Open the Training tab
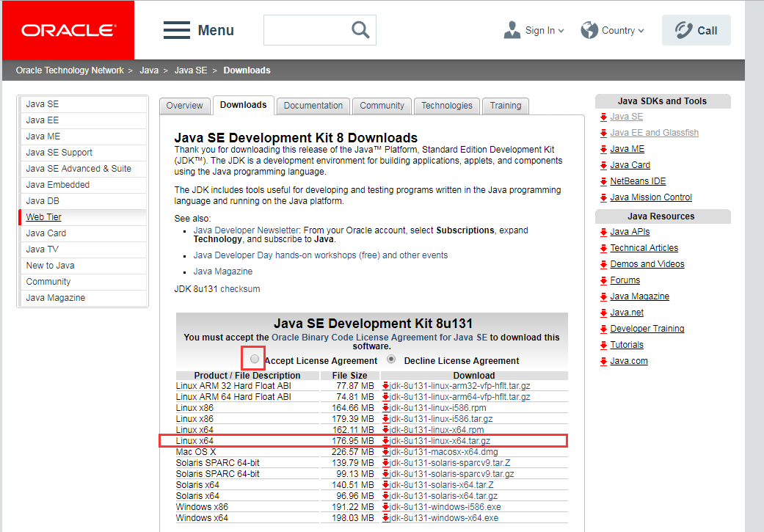The image size is (764, 532). (506, 106)
